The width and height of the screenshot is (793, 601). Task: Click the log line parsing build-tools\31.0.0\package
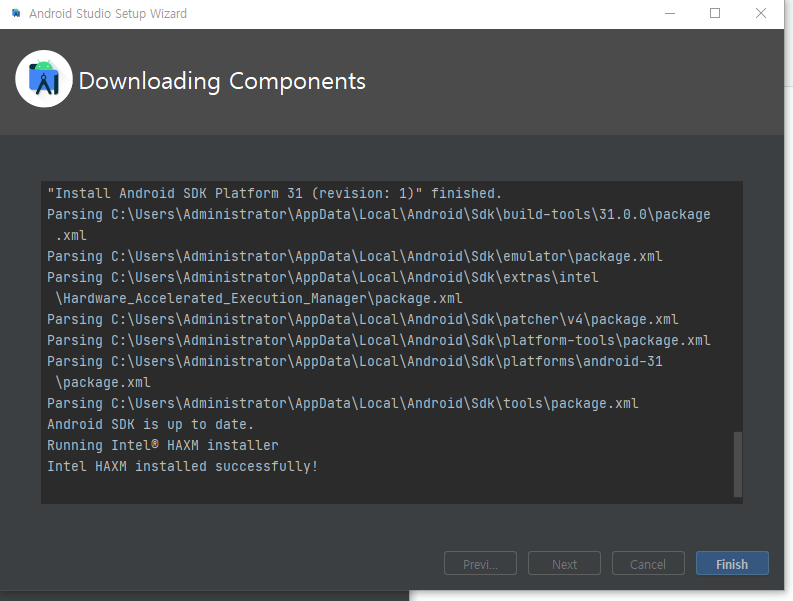click(x=379, y=214)
